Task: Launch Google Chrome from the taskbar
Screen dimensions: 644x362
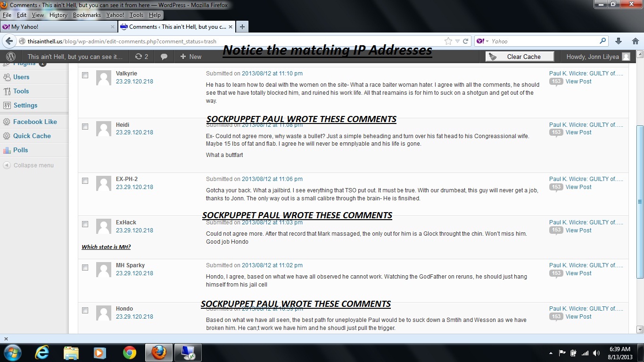Action: (129, 353)
